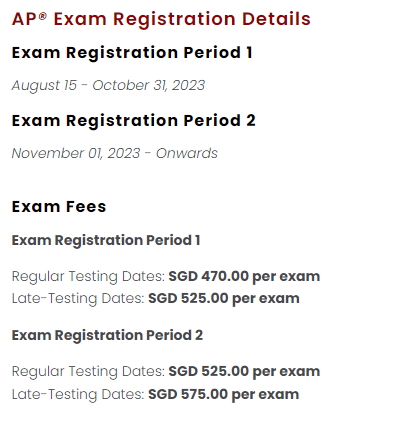This screenshot has width=414, height=424.
Task: Click the Period 2 regular SGD 525.00 price
Action: point(244,371)
